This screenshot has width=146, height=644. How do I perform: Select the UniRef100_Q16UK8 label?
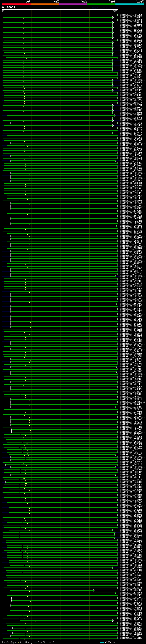[x=131, y=306]
